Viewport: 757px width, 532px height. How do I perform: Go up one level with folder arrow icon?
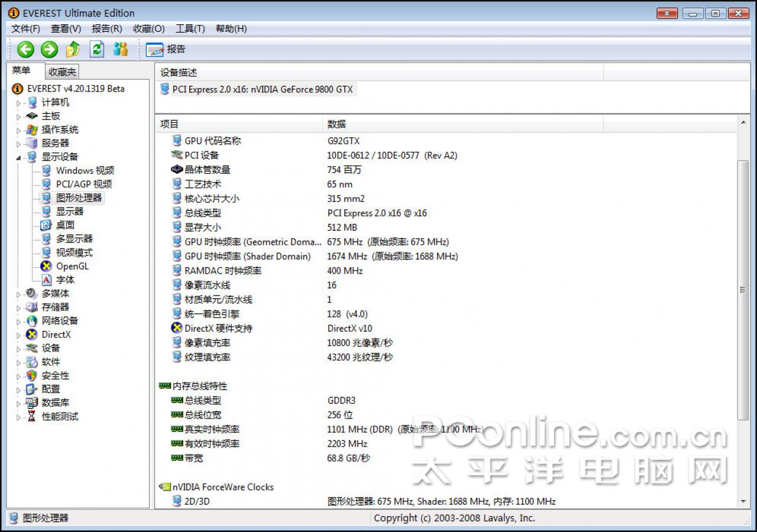tap(73, 50)
